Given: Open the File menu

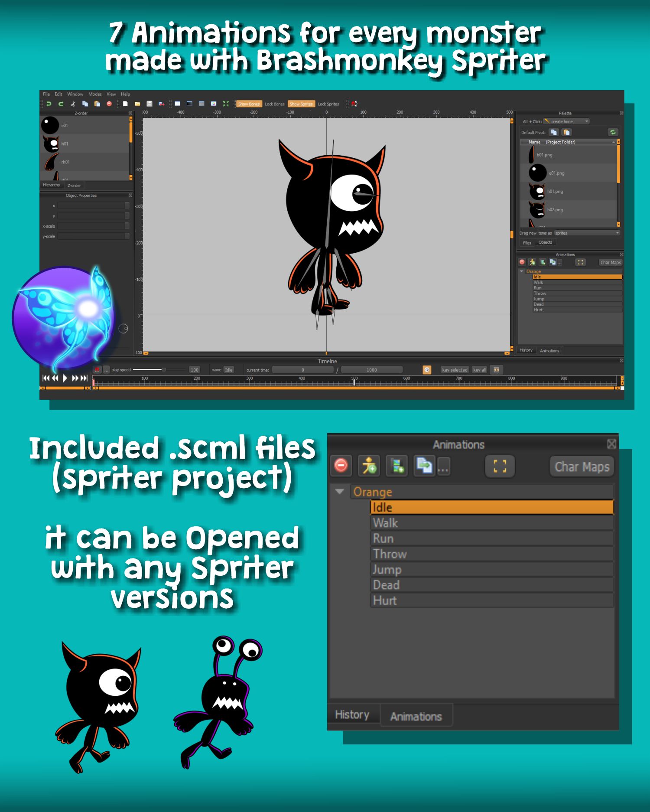Looking at the screenshot, I should tap(46, 94).
